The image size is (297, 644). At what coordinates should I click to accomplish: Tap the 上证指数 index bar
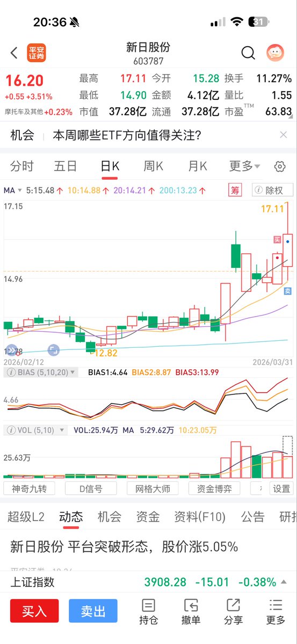(x=148, y=582)
